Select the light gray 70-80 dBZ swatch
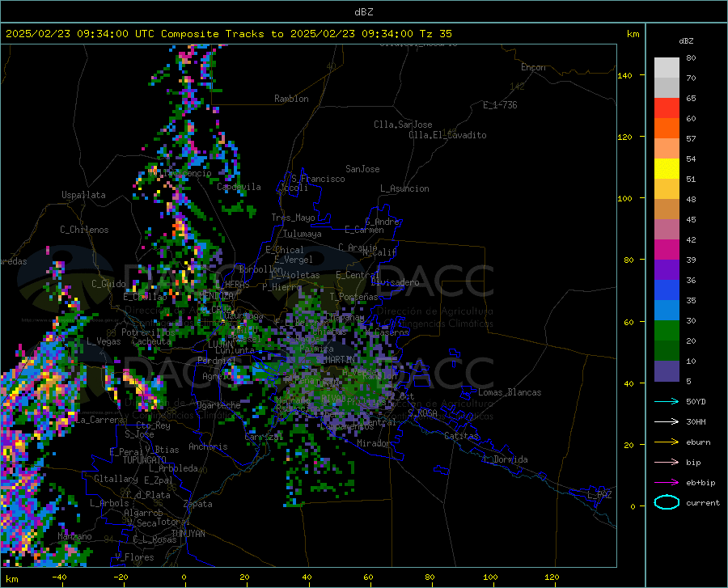728x588 pixels. tap(667, 68)
